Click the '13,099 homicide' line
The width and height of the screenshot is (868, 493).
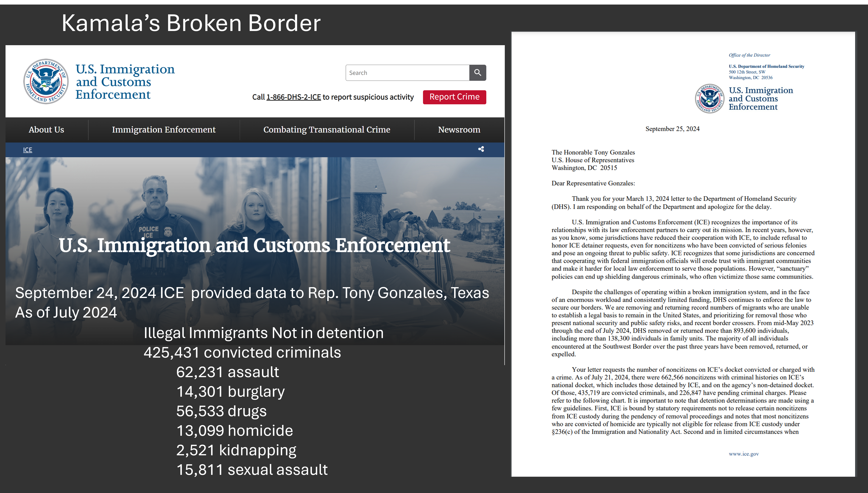coord(235,431)
